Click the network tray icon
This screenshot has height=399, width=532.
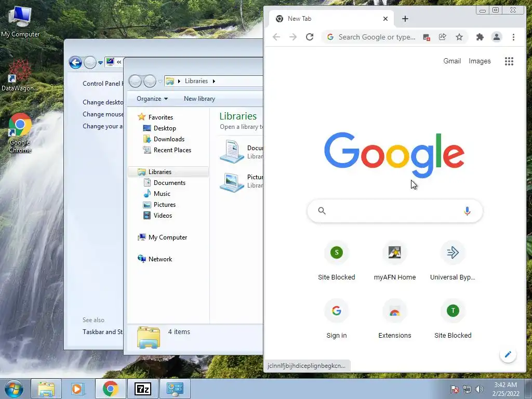click(467, 389)
